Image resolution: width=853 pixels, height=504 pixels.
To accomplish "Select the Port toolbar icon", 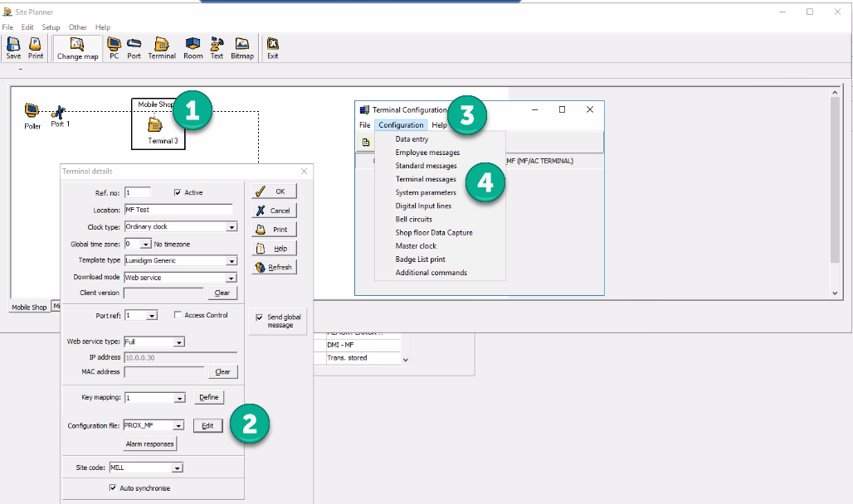I will click(x=134, y=48).
